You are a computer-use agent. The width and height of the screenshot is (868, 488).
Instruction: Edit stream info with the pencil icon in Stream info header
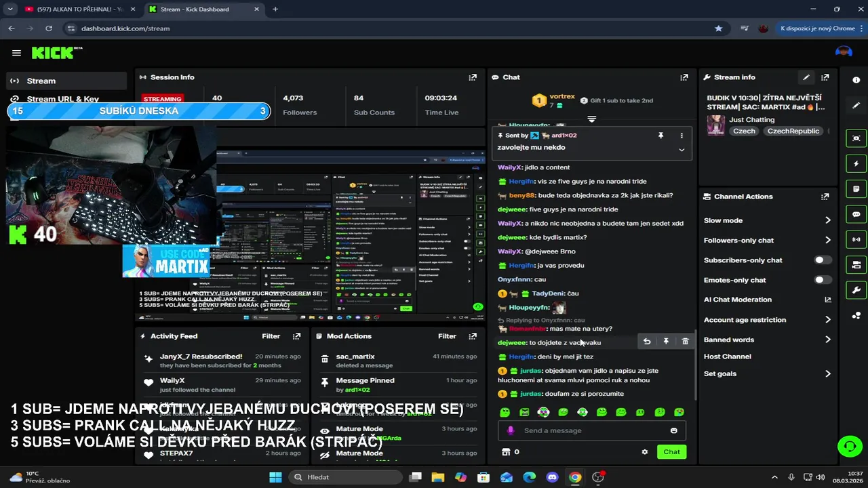coord(806,77)
